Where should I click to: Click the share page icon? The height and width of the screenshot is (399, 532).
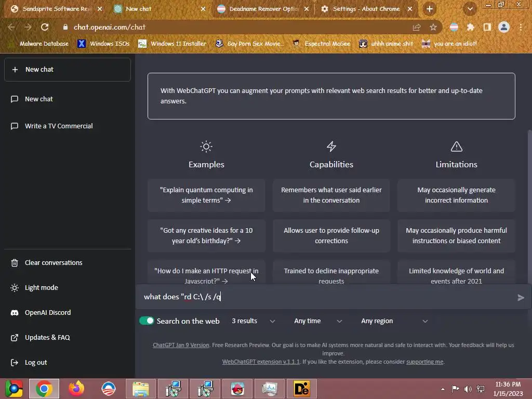(417, 27)
